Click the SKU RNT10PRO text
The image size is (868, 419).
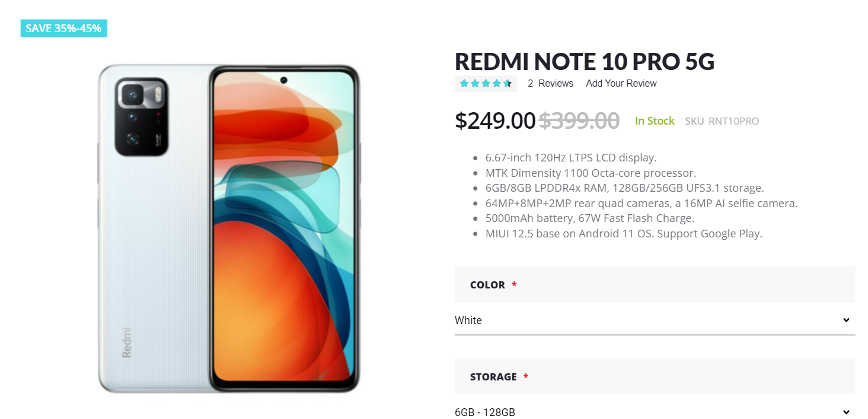point(722,120)
